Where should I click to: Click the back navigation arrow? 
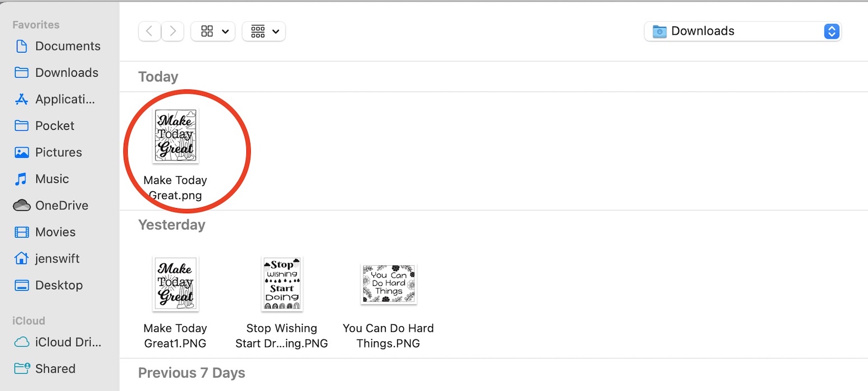coord(150,31)
